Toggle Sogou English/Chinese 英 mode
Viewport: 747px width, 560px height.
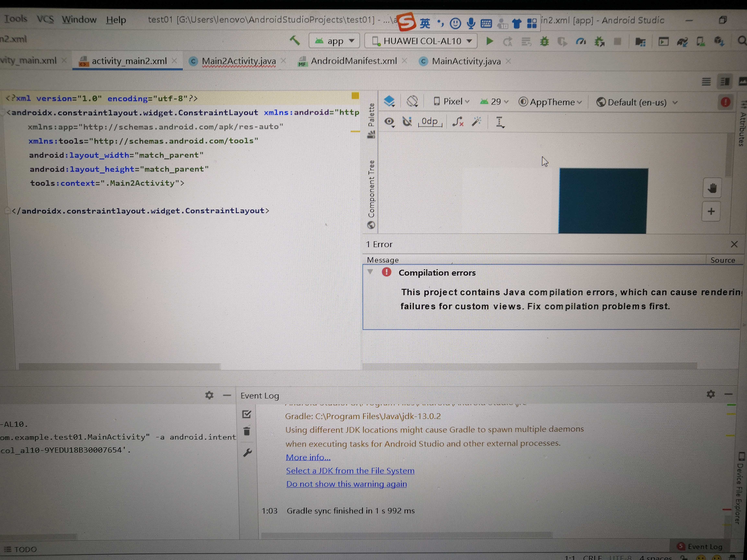tap(425, 23)
